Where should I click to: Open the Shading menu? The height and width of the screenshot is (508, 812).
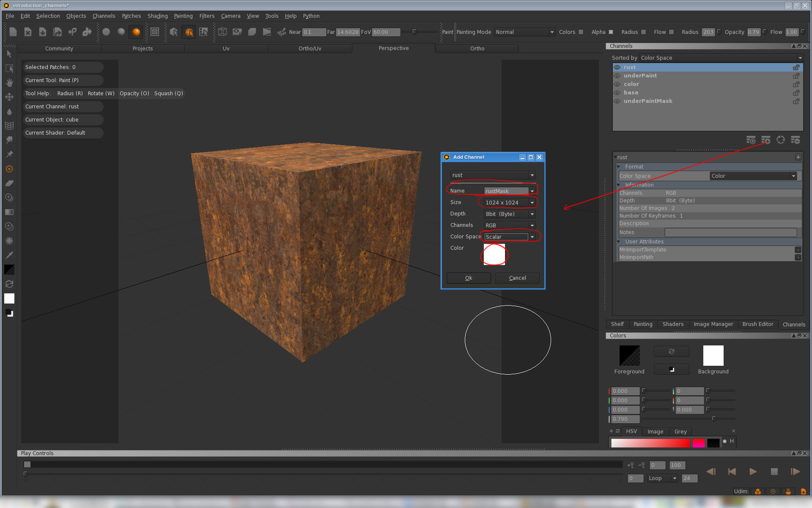click(157, 16)
